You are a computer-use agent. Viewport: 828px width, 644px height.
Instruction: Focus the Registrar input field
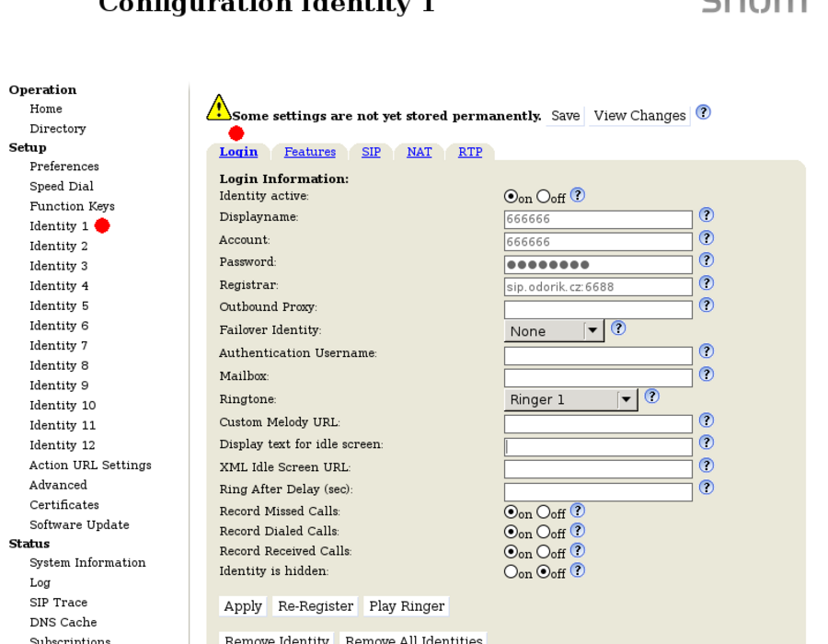click(598, 287)
